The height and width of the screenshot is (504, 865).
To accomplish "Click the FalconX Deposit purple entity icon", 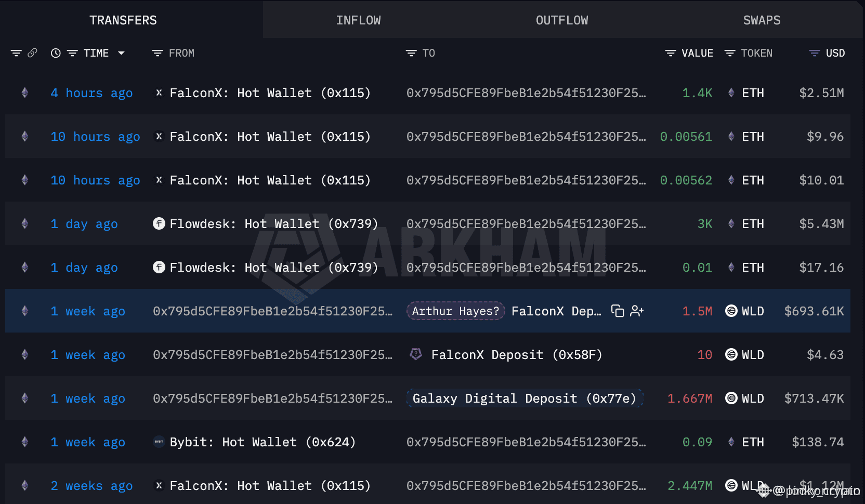I will tap(416, 354).
